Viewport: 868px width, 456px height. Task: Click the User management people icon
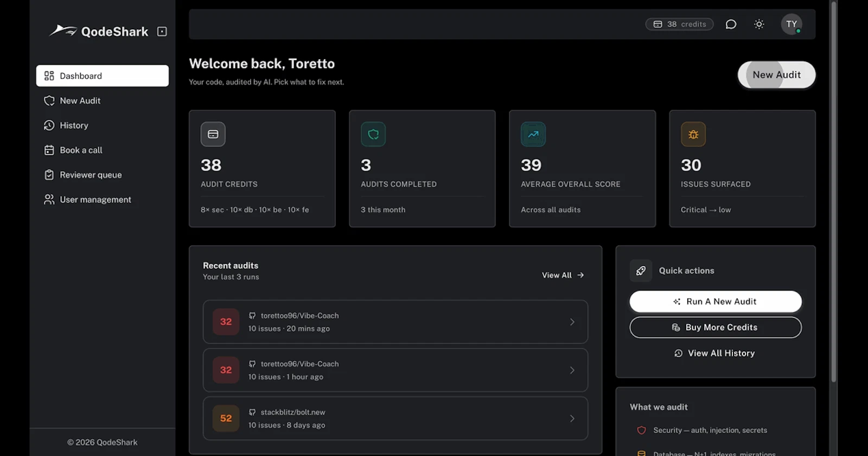tap(49, 200)
